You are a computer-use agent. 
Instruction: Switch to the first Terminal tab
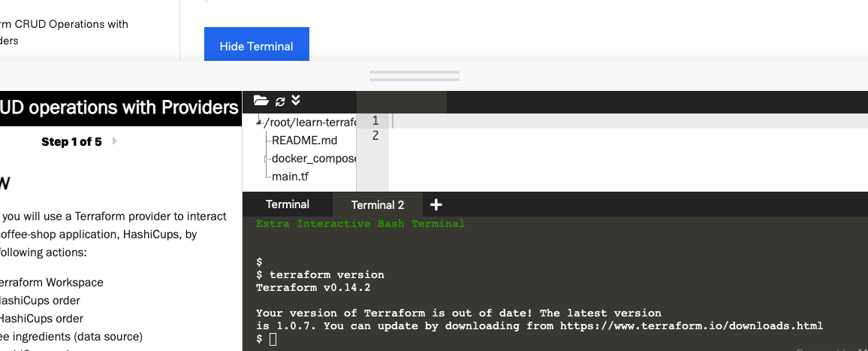[288, 204]
